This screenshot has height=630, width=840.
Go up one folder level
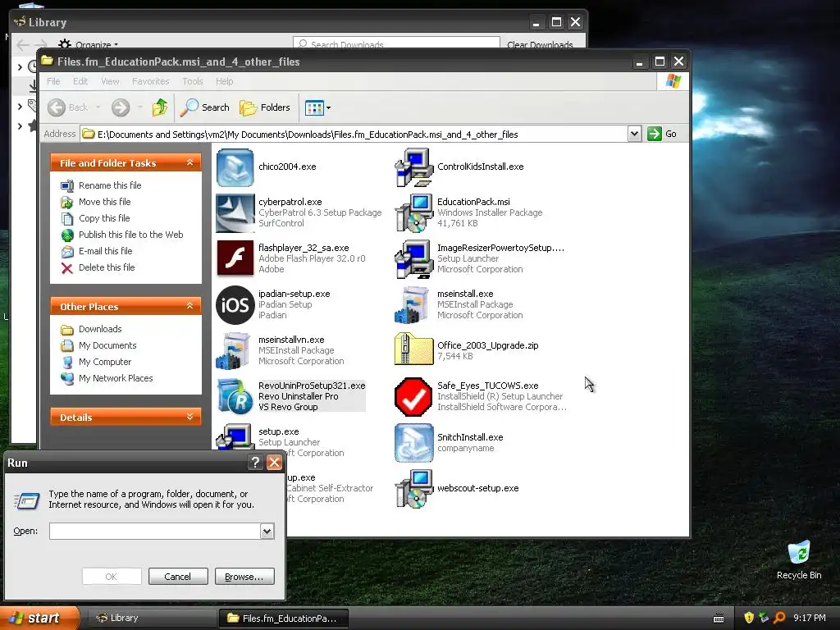pos(160,107)
